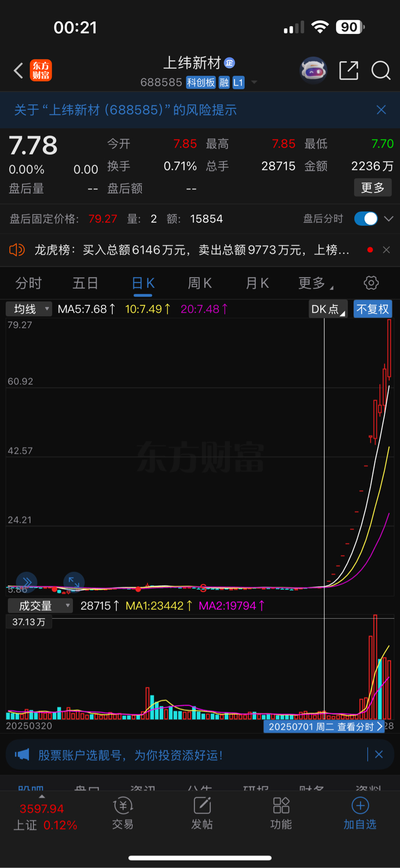Screen dimensions: 400x868
Task: Tap the 20250320 start date label
Action: (x=29, y=726)
